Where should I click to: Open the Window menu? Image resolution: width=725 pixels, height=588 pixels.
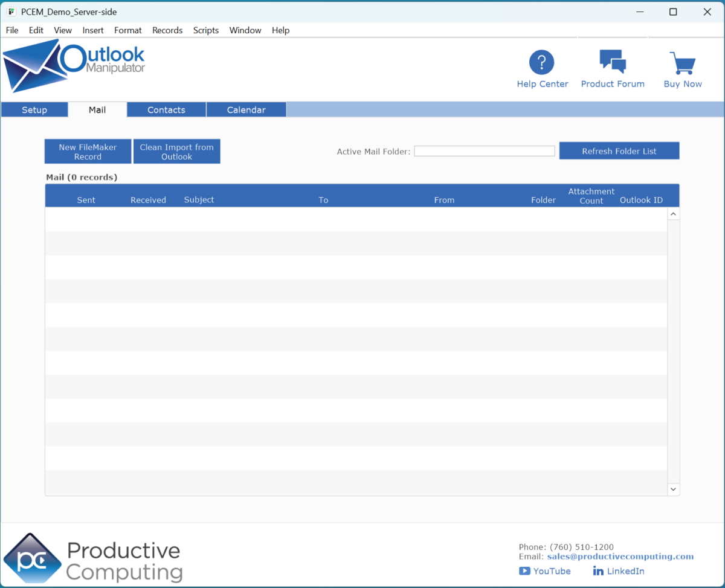tap(245, 30)
